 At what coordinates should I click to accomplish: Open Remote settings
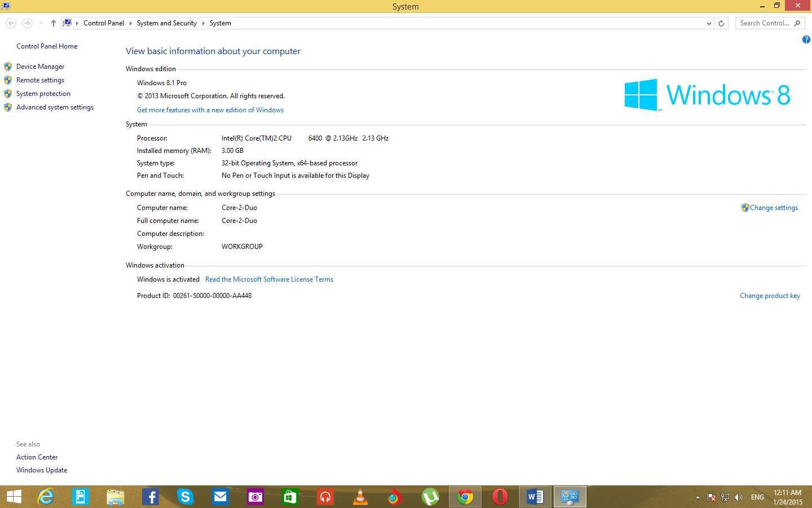(40, 80)
